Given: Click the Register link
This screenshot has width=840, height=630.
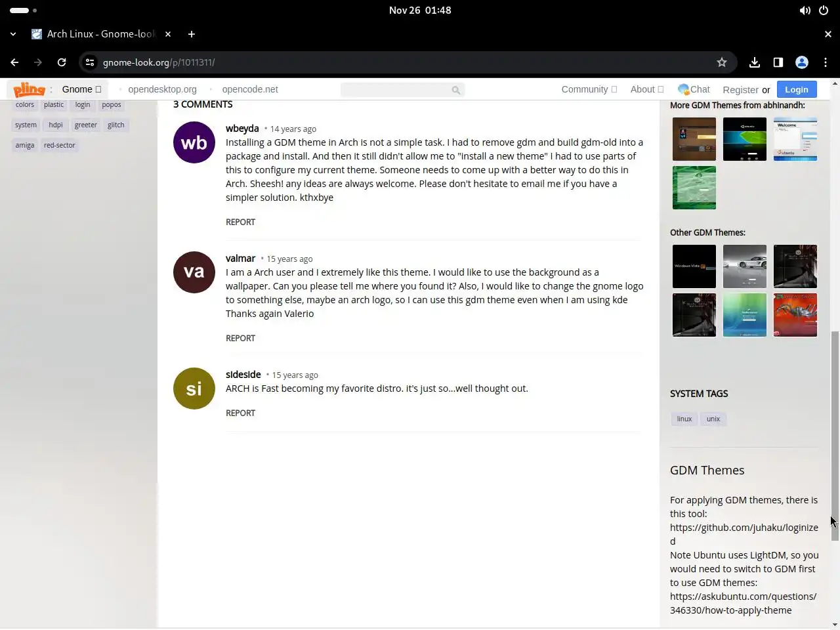Looking at the screenshot, I should click(740, 90).
